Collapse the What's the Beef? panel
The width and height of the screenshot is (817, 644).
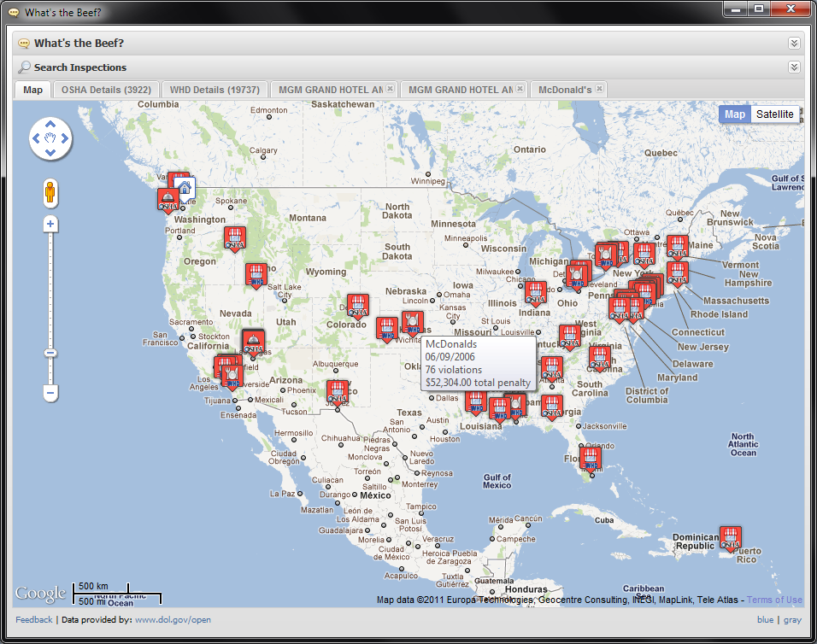(x=794, y=44)
